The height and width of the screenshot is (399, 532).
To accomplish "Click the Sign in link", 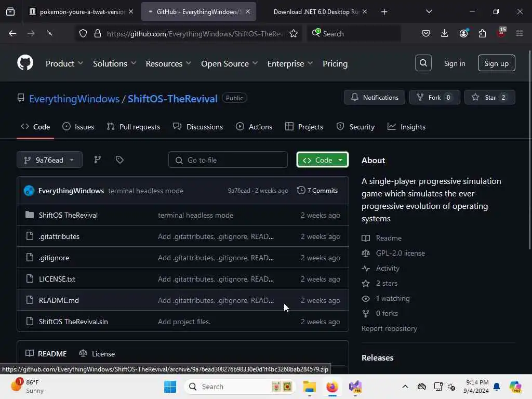I will point(455,63).
